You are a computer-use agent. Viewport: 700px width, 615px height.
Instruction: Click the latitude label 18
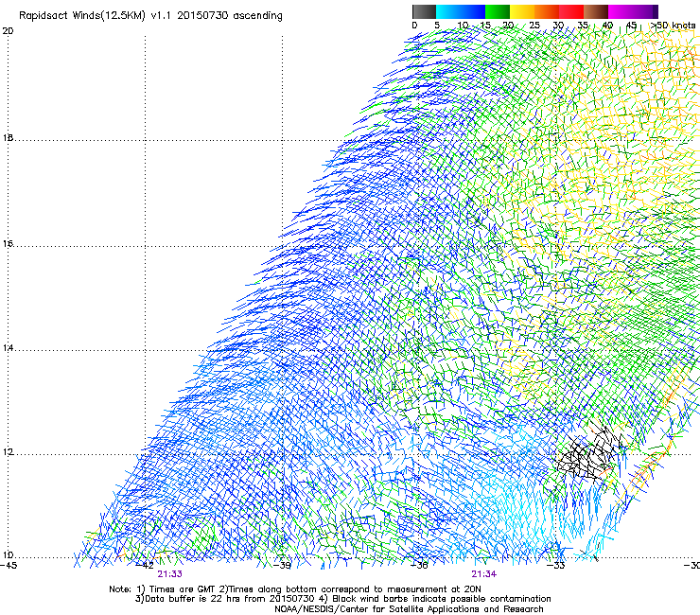click(x=8, y=137)
